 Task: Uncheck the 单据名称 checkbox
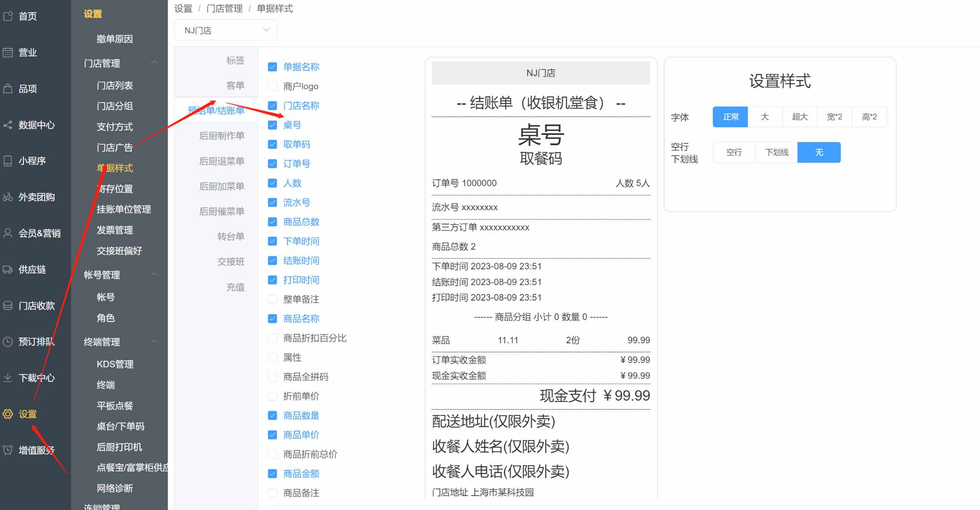point(272,67)
